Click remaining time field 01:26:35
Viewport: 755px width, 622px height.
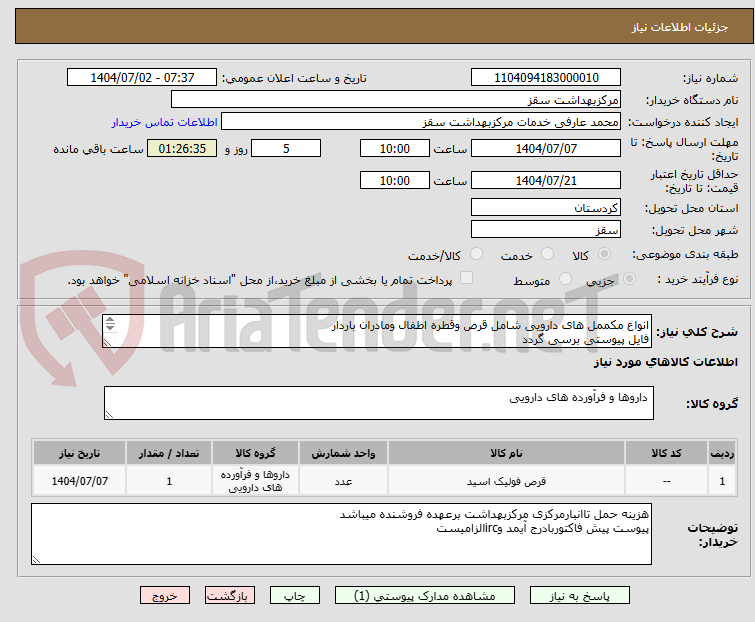(x=182, y=148)
